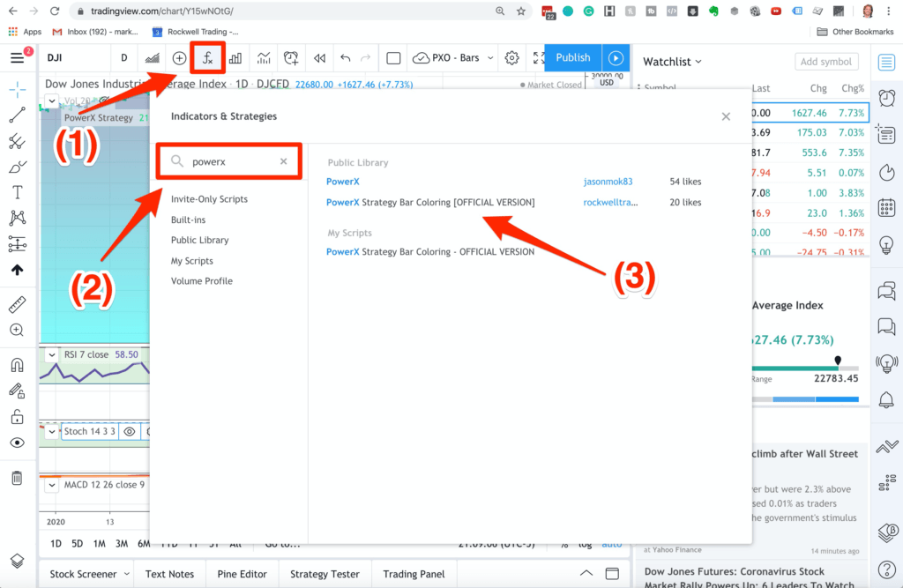Open the chart style selector icon
This screenshot has width=903, height=588.
coord(152,58)
